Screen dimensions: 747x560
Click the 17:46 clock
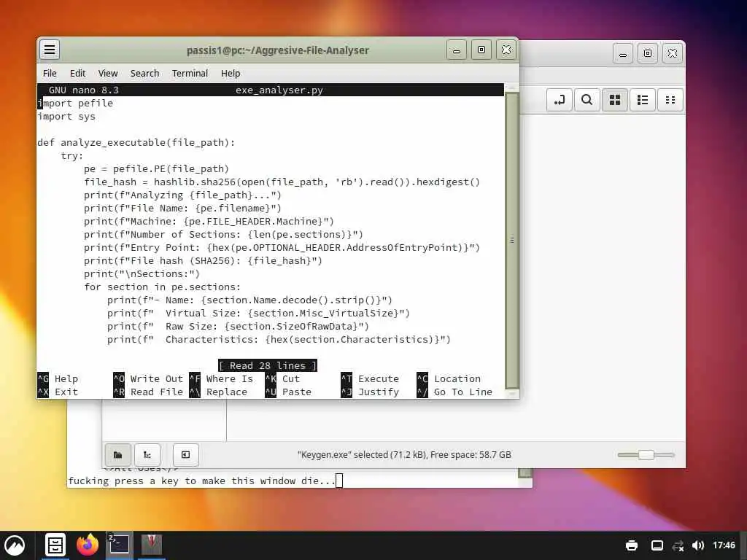click(724, 545)
